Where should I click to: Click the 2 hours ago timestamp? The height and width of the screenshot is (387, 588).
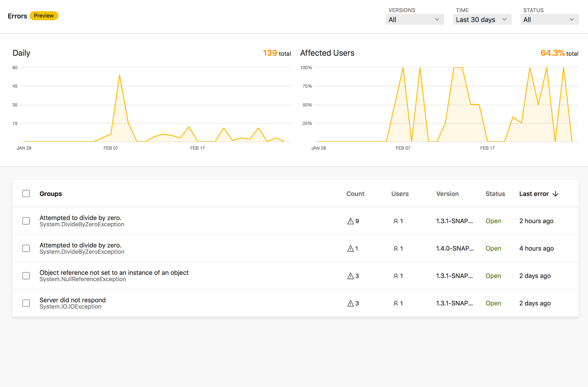[x=536, y=221]
